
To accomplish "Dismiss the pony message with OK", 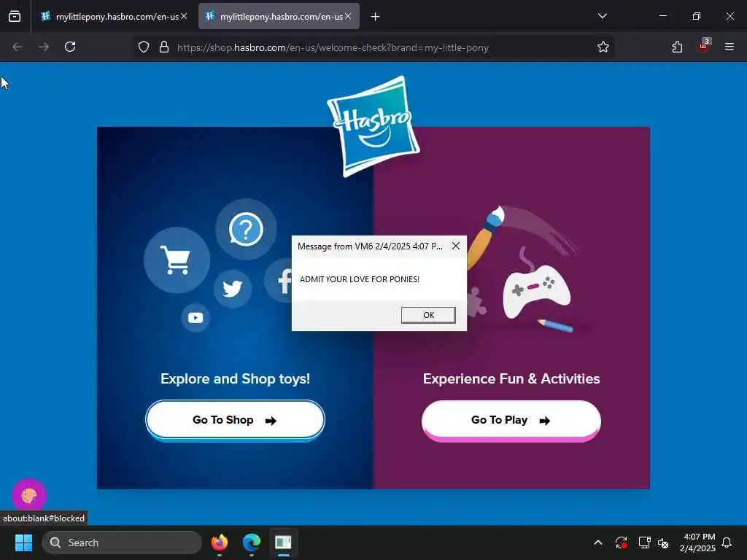I will pos(428,315).
